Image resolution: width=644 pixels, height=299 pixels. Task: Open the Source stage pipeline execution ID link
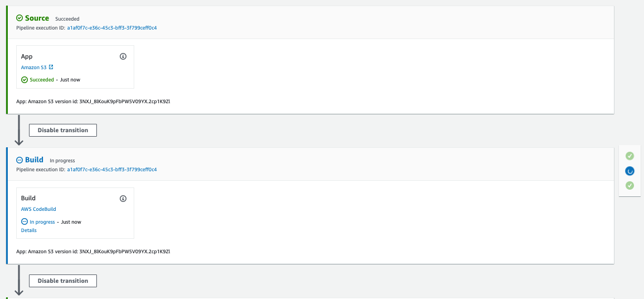click(x=112, y=28)
